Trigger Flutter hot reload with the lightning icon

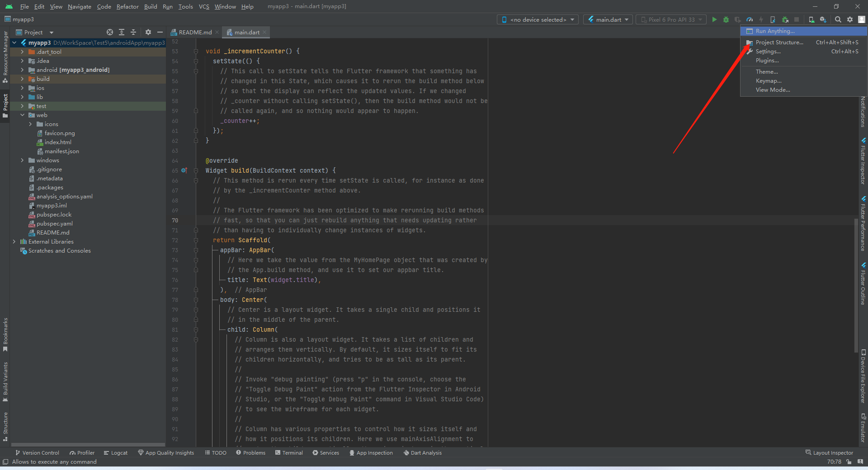[x=761, y=19]
